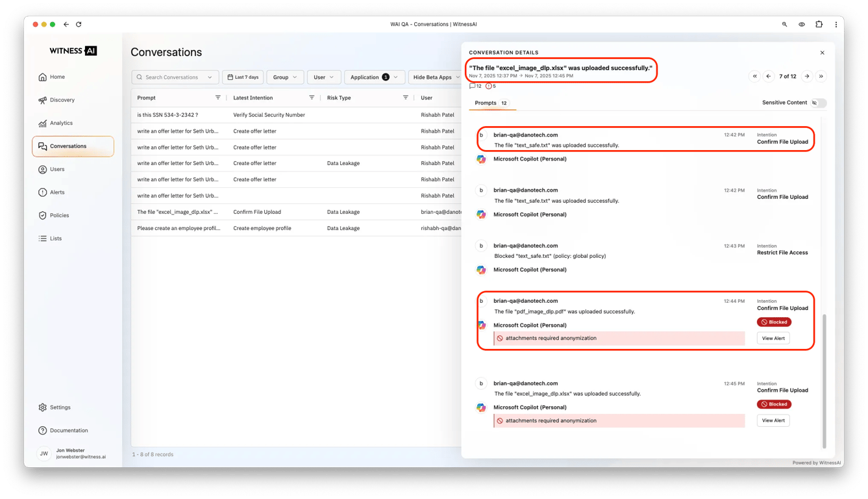868x499 pixels.
Task: Open the browser extensions puzzle icon
Action: coord(819,25)
